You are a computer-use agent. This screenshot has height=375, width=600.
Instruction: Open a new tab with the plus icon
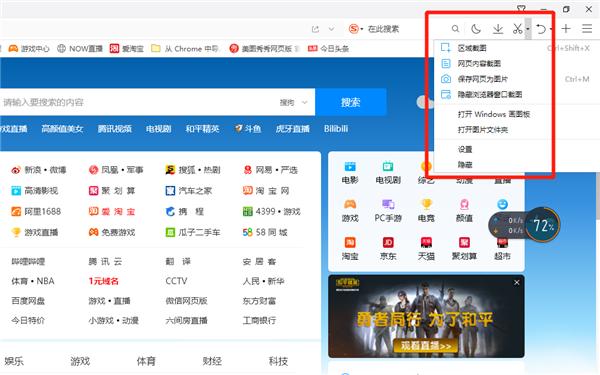pos(566,29)
